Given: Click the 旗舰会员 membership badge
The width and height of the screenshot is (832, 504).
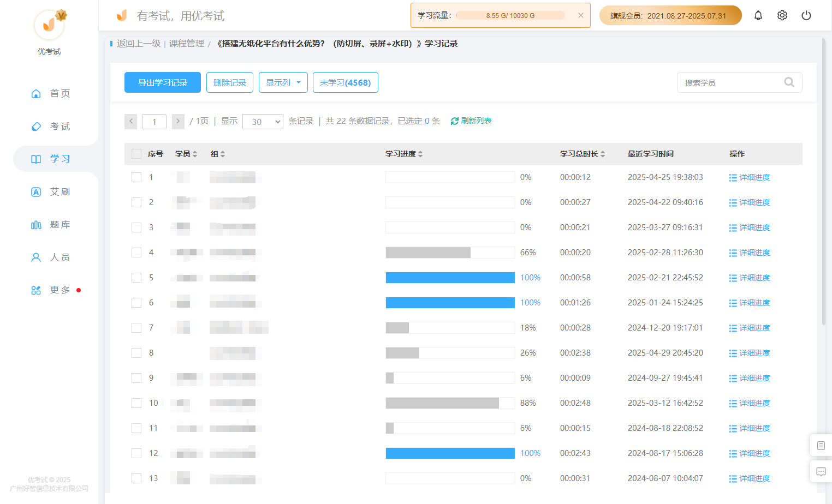Looking at the screenshot, I should [x=670, y=15].
